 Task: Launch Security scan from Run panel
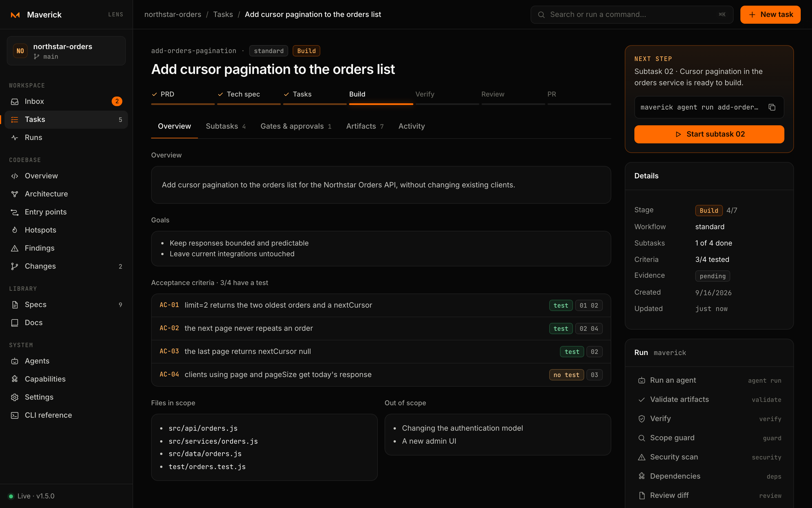pos(709,457)
